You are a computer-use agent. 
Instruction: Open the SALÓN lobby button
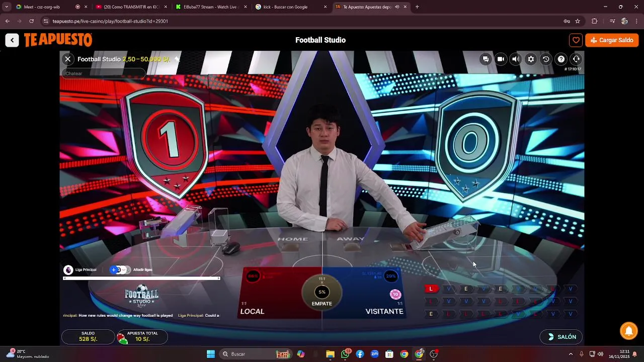pyautogui.click(x=561, y=337)
